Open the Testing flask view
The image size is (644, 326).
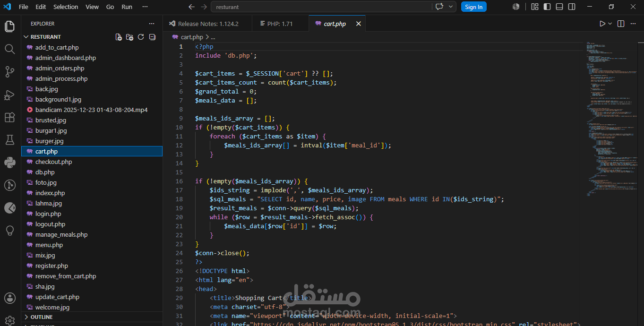tap(9, 140)
